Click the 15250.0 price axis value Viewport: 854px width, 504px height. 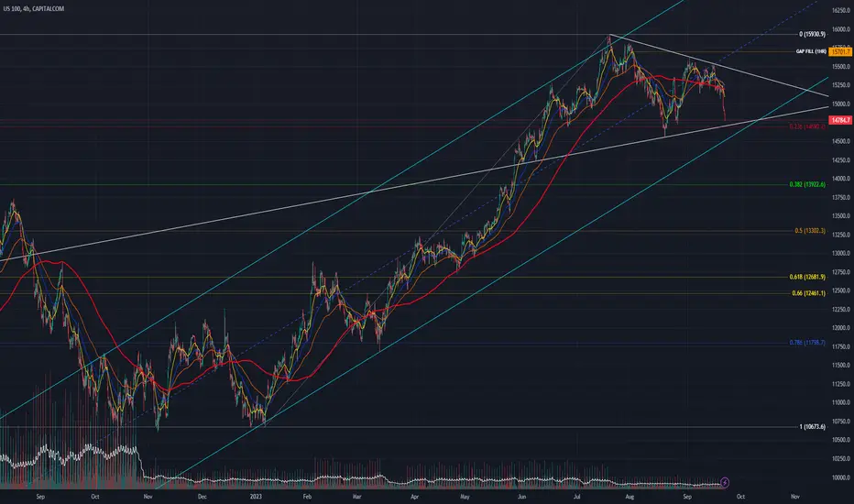[841, 85]
